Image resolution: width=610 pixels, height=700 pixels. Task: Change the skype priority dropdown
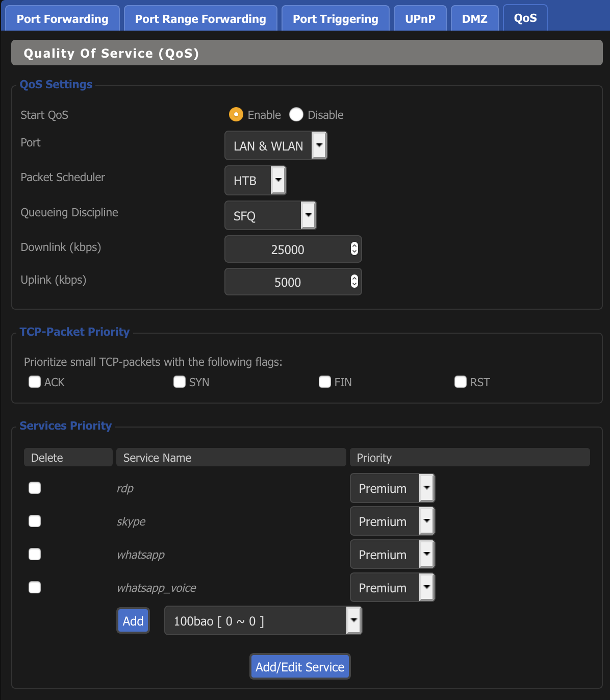click(x=392, y=521)
